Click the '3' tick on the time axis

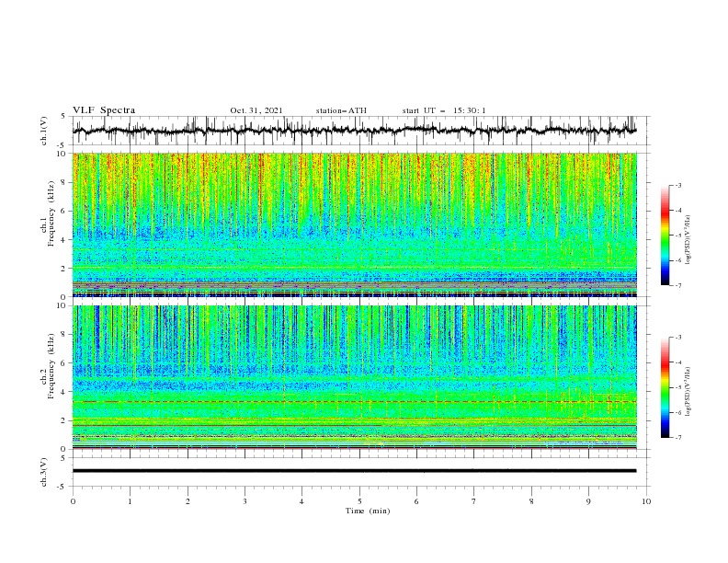245,501
